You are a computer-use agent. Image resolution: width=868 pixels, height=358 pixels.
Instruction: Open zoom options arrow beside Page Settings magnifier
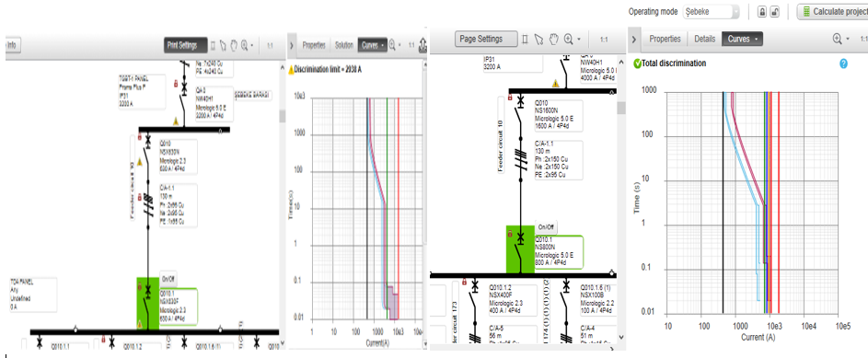(579, 40)
